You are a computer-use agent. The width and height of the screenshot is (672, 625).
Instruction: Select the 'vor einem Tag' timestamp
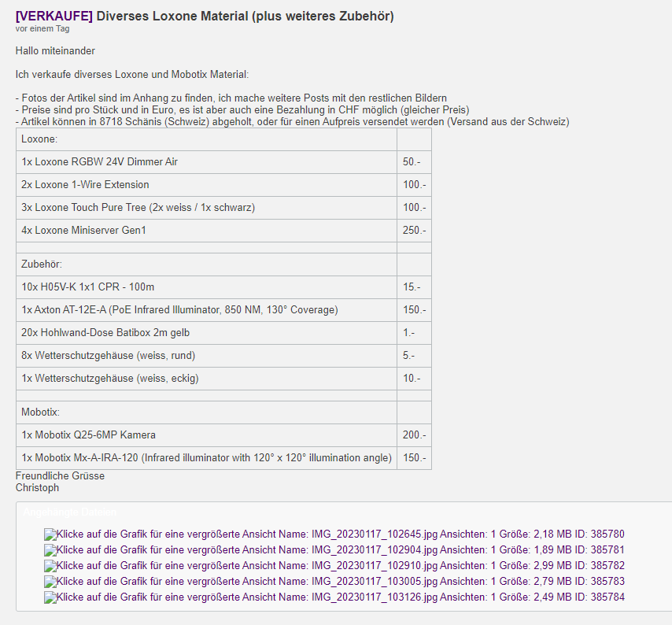42,28
